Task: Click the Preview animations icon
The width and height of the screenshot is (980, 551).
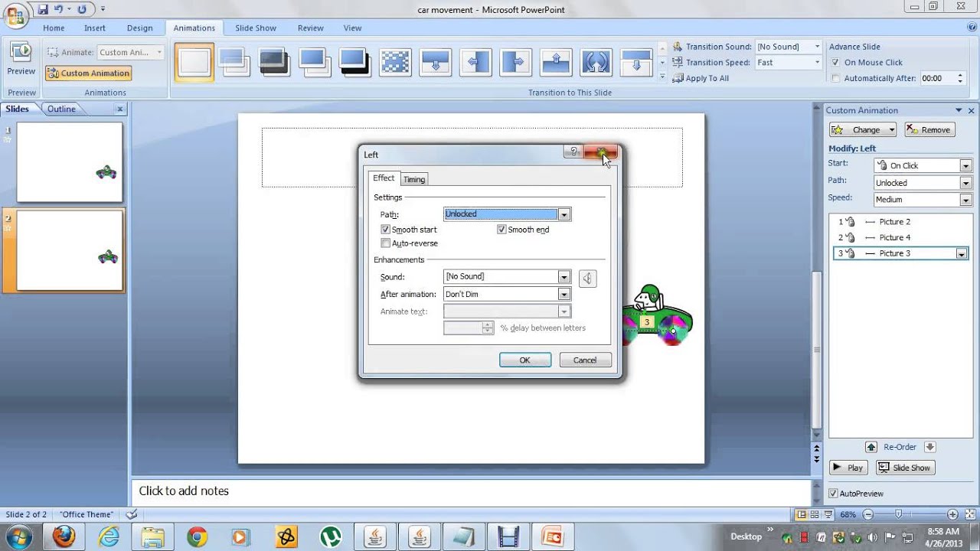Action: [x=21, y=52]
